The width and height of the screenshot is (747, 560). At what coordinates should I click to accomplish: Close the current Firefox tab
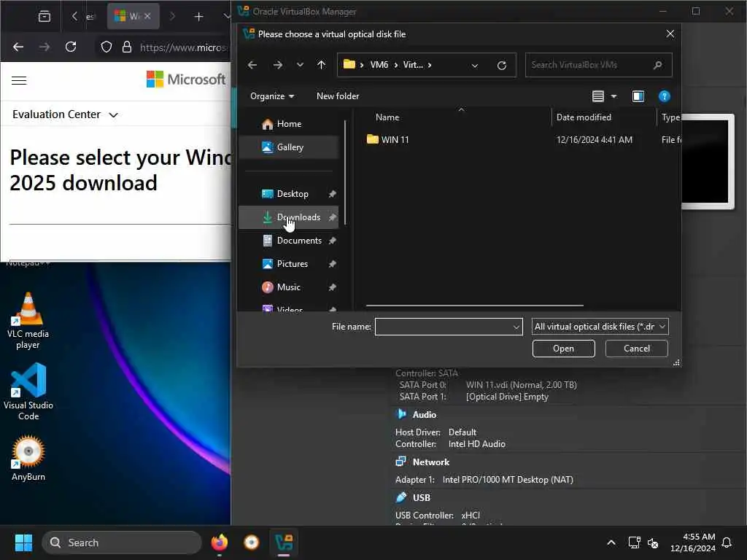pos(147,16)
